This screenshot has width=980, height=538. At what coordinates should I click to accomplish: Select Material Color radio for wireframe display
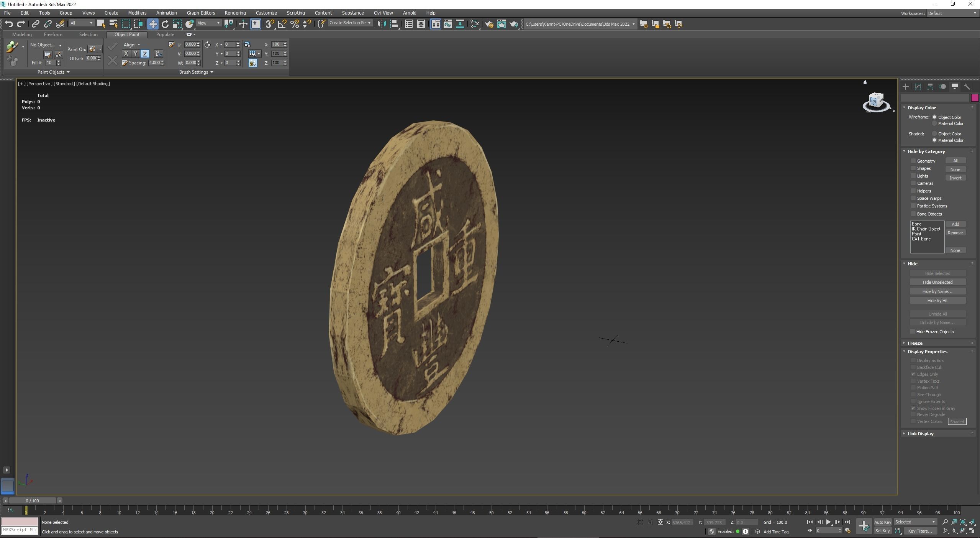[935, 123]
